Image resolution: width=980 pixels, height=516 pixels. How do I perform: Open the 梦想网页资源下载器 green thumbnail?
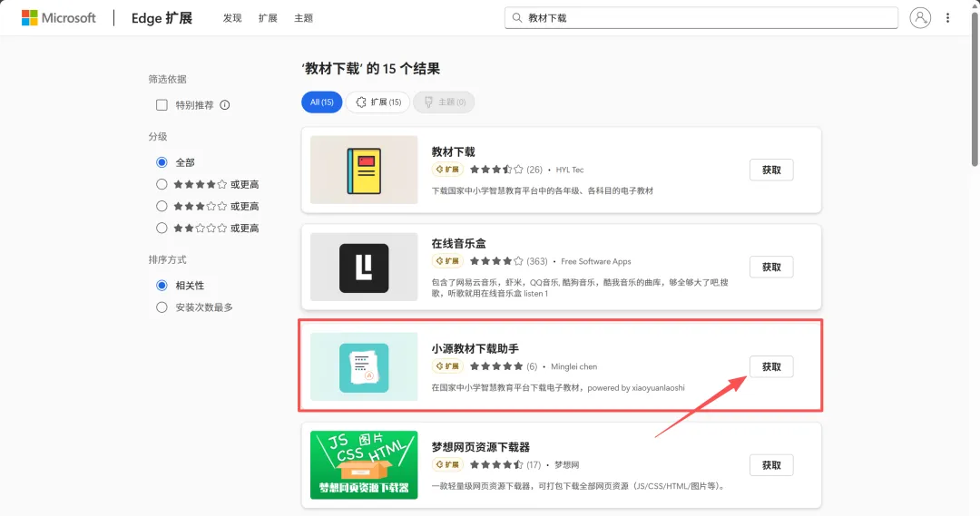(364, 465)
